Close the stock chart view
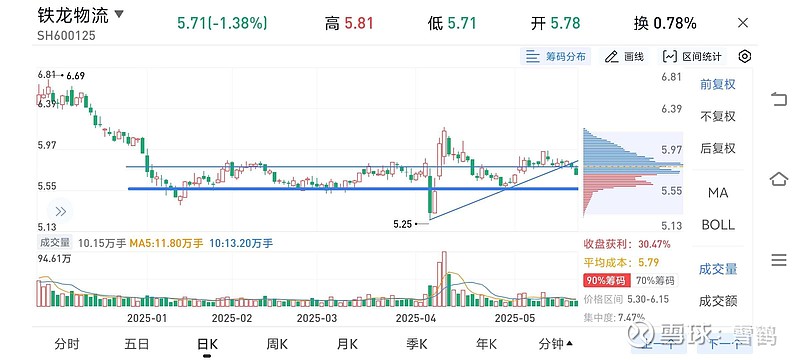The image size is (800, 360). point(743,23)
